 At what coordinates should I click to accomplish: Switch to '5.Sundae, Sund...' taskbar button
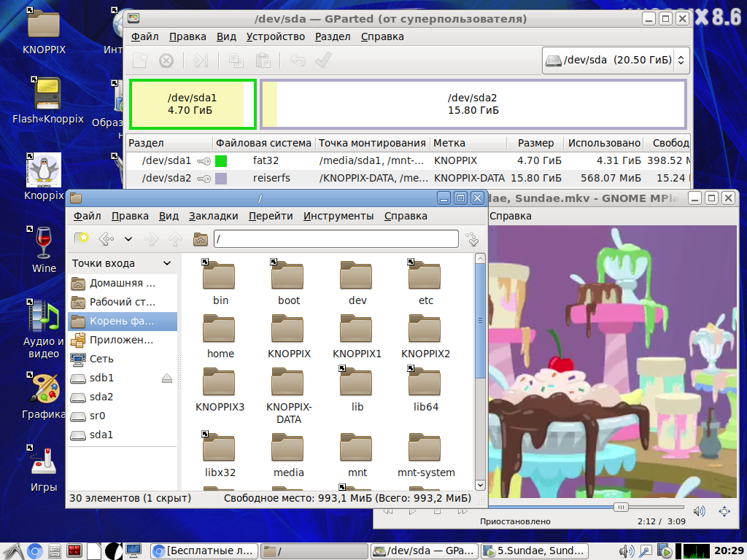[x=535, y=551]
